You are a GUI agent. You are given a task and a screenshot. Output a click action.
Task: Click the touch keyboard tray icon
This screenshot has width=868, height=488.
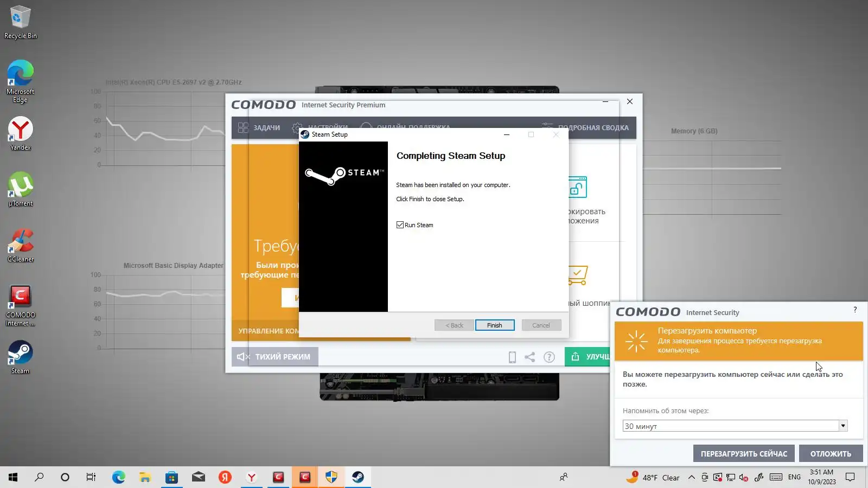(x=776, y=477)
